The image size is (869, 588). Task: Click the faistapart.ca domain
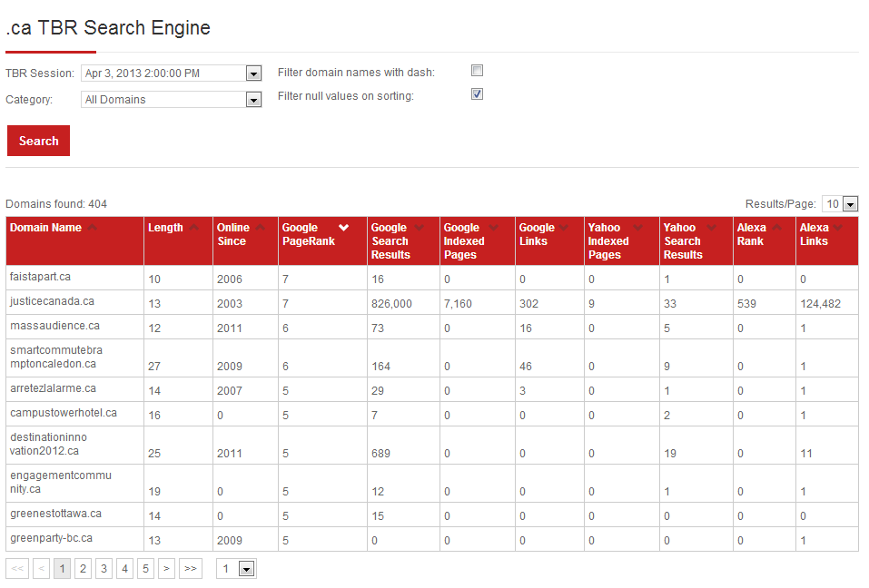[40, 277]
